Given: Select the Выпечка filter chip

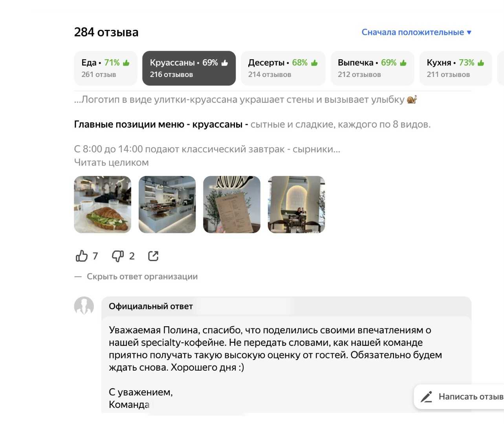Looking at the screenshot, I should point(372,68).
